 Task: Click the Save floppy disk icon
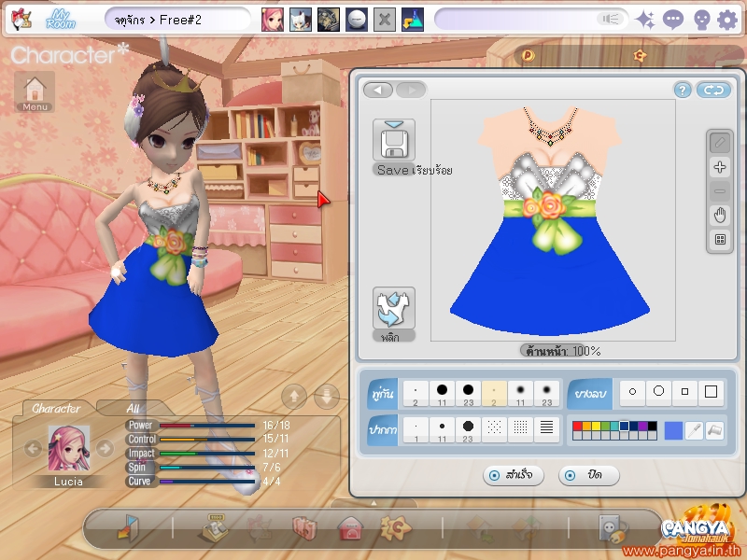pyautogui.click(x=393, y=141)
